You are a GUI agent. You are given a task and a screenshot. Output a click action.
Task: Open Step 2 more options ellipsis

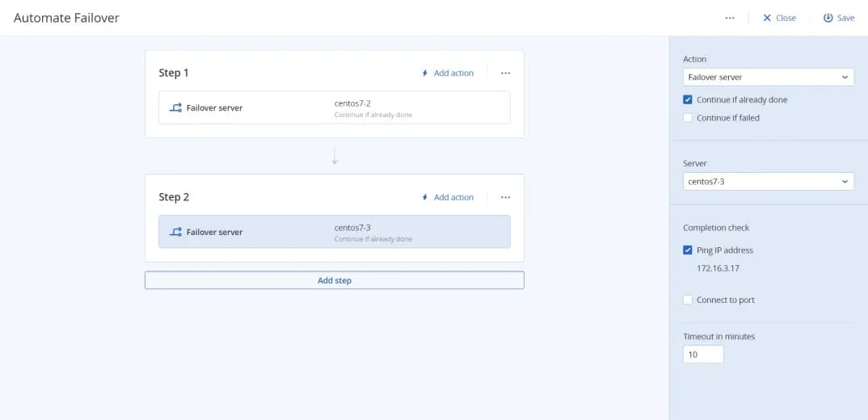click(505, 197)
